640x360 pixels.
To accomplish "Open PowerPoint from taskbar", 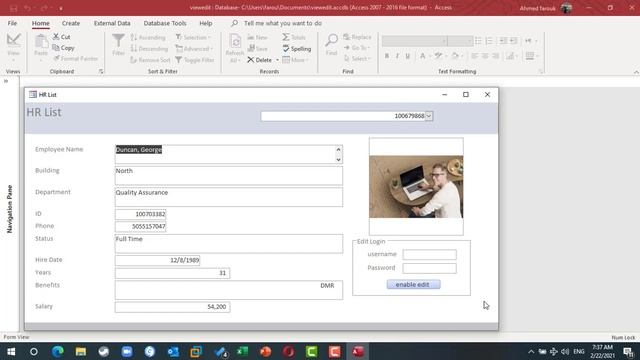I will click(265, 351).
